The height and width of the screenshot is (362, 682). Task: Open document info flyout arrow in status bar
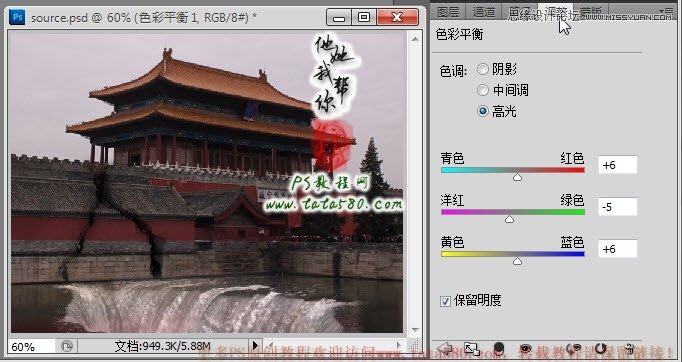255,346
